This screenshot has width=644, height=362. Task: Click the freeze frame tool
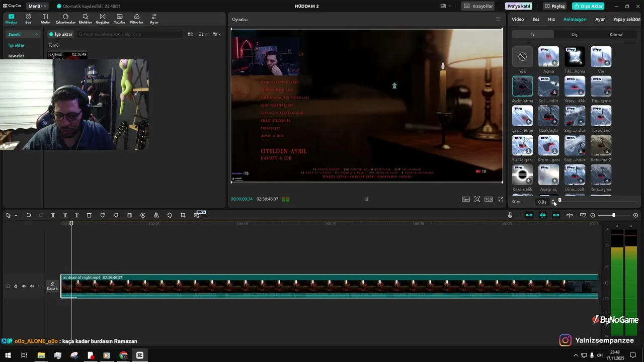coord(129,215)
